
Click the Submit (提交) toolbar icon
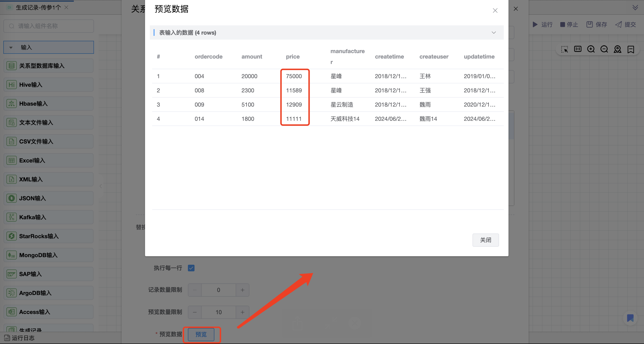(625, 25)
